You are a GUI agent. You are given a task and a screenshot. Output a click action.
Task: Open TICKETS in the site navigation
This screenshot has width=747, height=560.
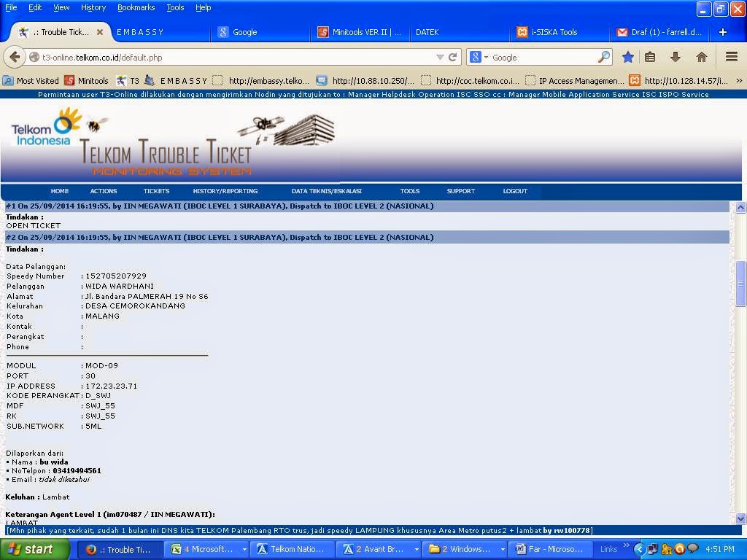pyautogui.click(x=156, y=191)
